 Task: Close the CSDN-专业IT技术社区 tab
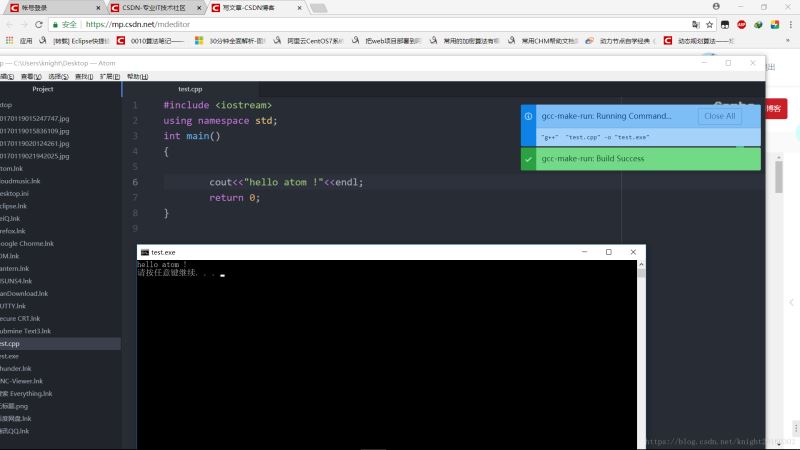click(x=199, y=8)
